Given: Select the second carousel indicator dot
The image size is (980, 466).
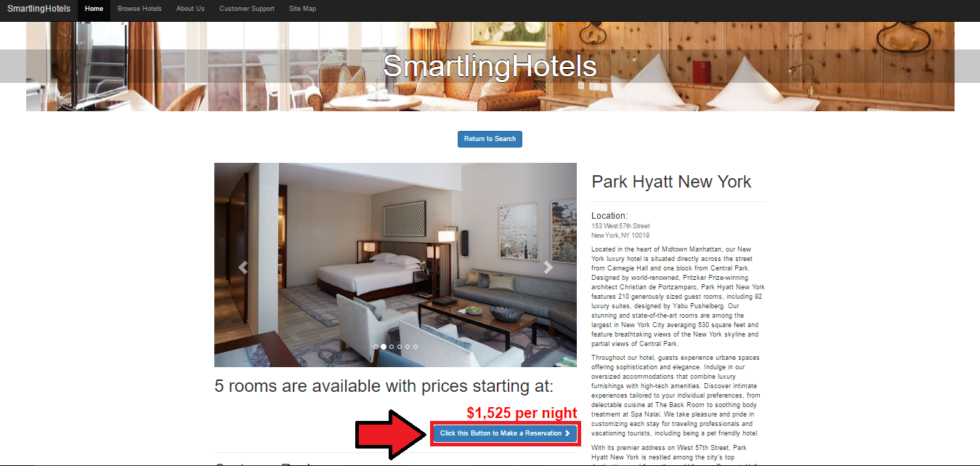Looking at the screenshot, I should 384,347.
